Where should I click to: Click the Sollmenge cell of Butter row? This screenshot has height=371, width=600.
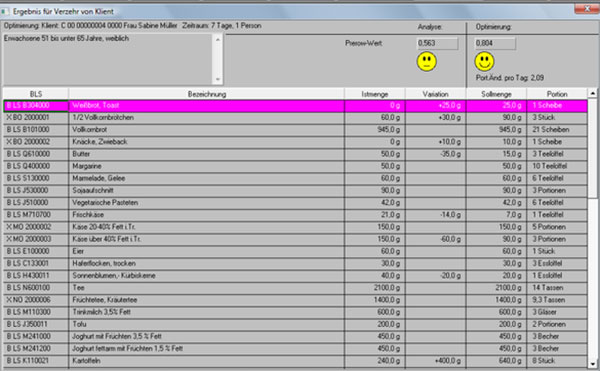496,154
